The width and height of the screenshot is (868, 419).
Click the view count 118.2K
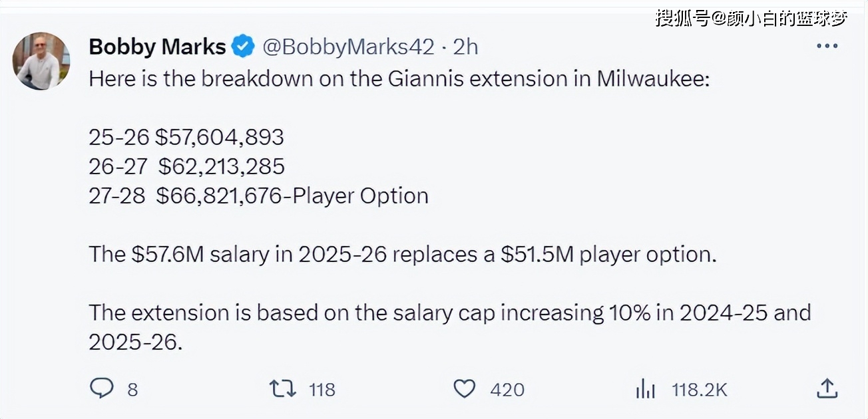[700, 389]
